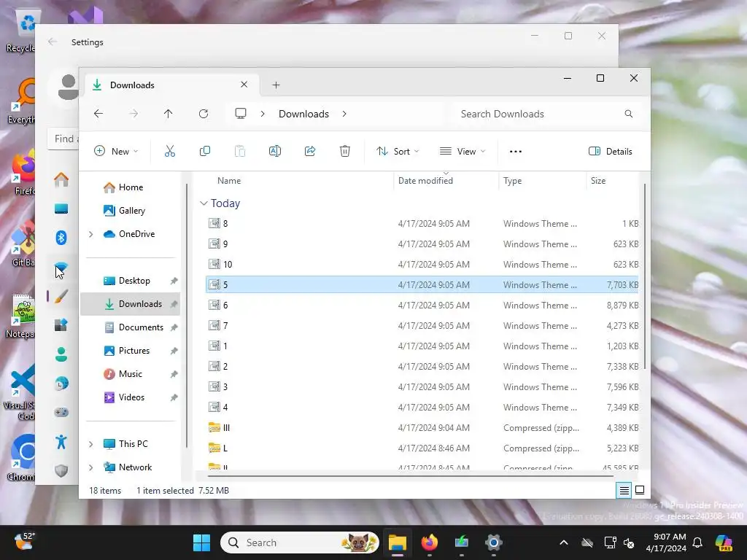
Task: Open Accounts person icon in Settings sidebar
Action: coord(61,354)
